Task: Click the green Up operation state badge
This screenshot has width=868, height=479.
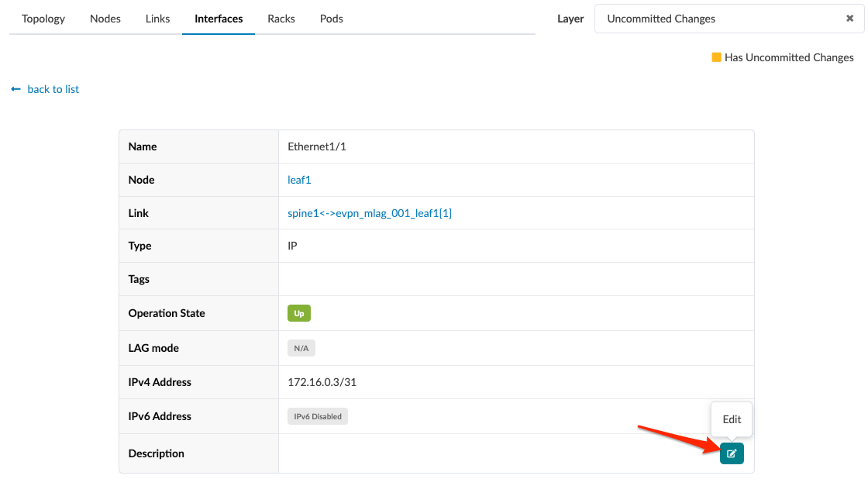Action: coord(299,313)
